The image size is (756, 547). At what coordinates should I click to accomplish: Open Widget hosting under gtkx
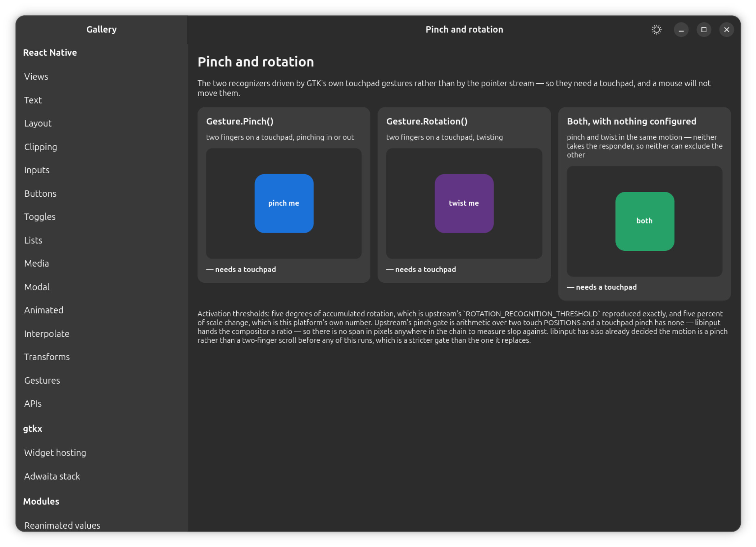101,453
